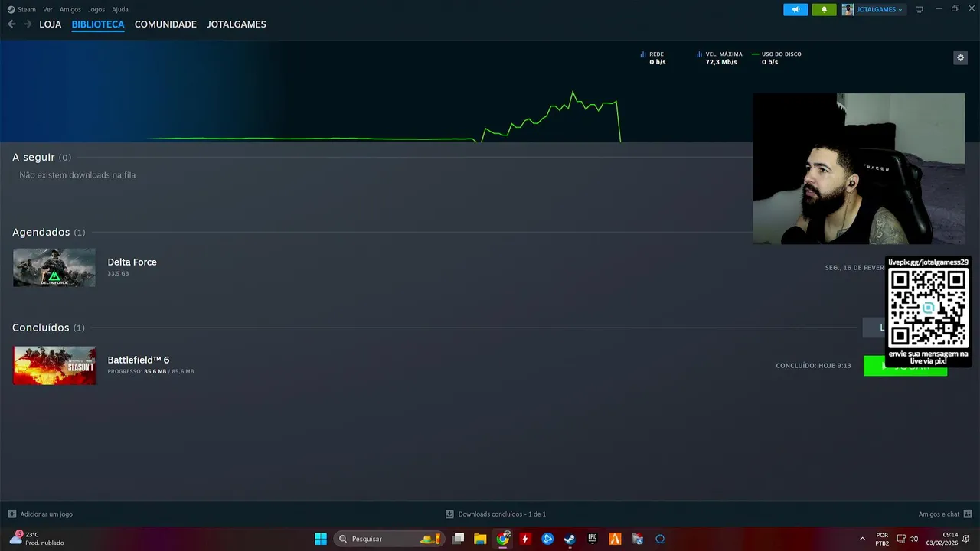Switch to the BIBLIOTECA tab
Image resolution: width=980 pixels, height=551 pixels.
pos(98,24)
